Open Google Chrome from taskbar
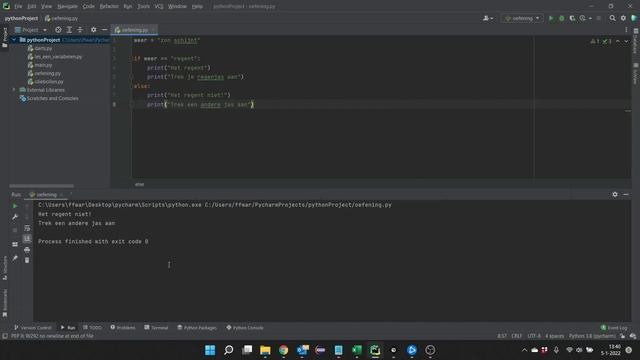The image size is (640, 360). [x=283, y=350]
